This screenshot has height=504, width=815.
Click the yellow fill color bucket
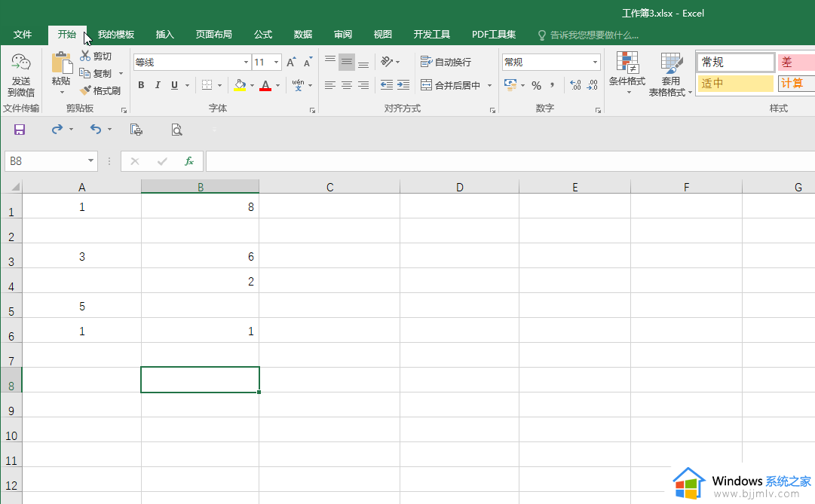pos(239,85)
